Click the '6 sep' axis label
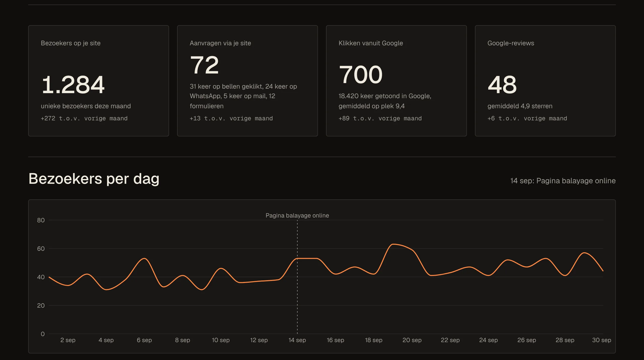Image resolution: width=644 pixels, height=360 pixels. click(144, 340)
